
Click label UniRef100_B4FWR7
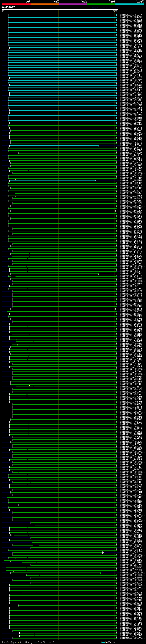click(x=131, y=42)
